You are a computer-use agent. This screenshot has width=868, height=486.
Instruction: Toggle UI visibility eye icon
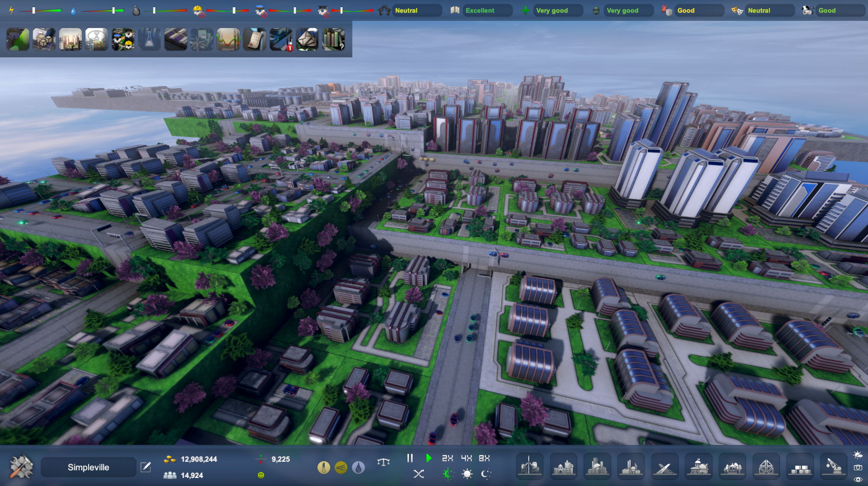(858, 479)
